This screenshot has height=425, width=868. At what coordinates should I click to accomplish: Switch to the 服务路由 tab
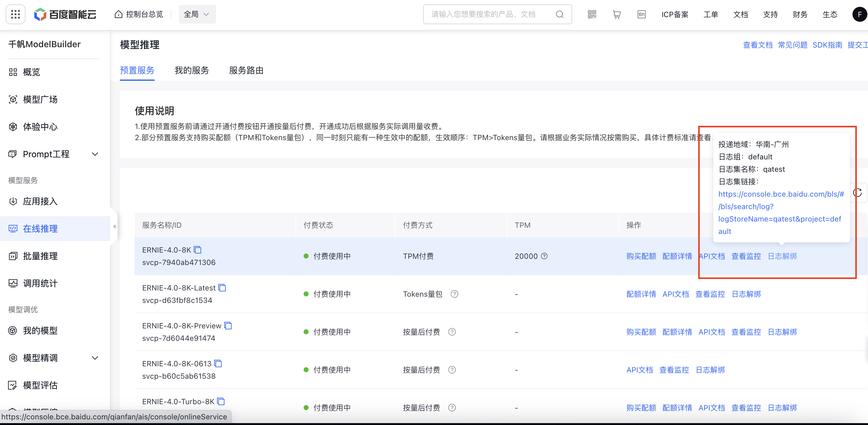[246, 70]
